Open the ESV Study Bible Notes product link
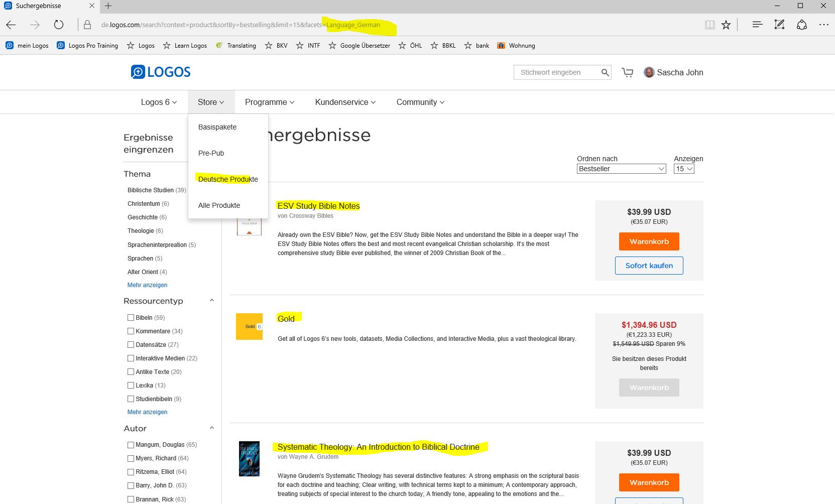Screen dimensions: 835x504 (x=318, y=206)
